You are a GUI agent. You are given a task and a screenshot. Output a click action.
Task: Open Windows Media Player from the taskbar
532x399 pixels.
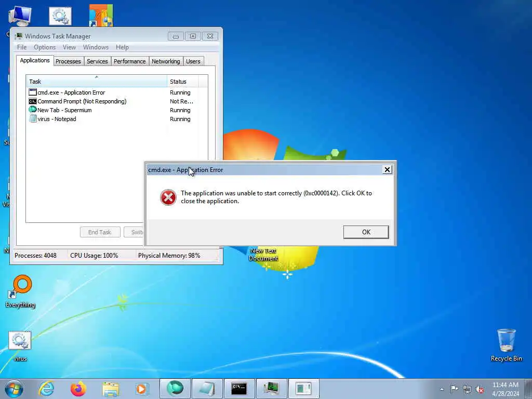[141, 389]
